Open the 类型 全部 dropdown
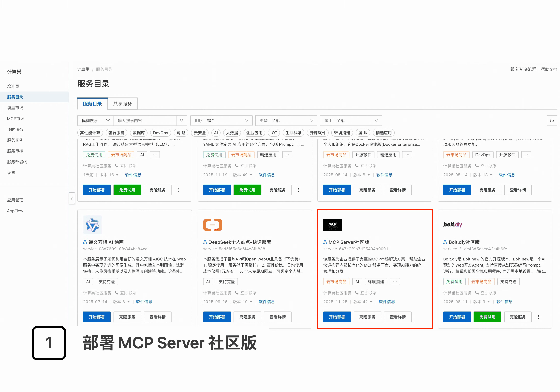Image resolution: width=560 pixels, height=392 pixels. point(286,121)
